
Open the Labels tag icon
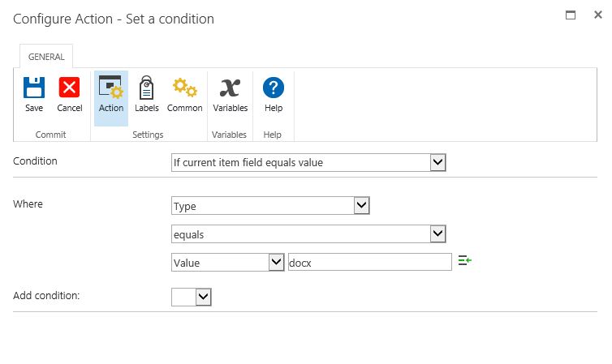click(x=147, y=88)
